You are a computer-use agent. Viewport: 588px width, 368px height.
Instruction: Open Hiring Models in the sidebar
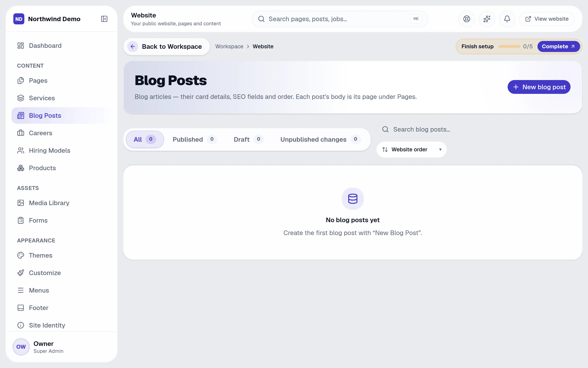pyautogui.click(x=62, y=150)
